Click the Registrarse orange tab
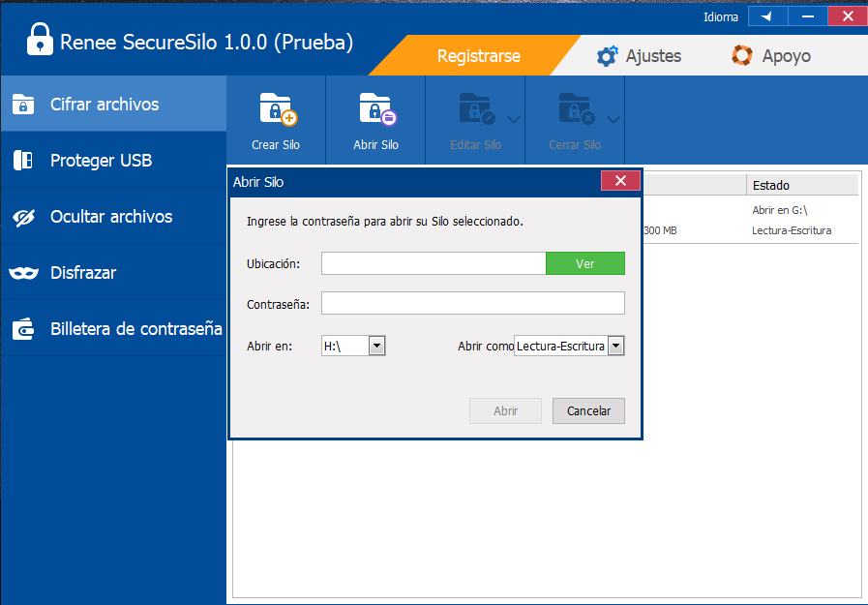 (478, 55)
